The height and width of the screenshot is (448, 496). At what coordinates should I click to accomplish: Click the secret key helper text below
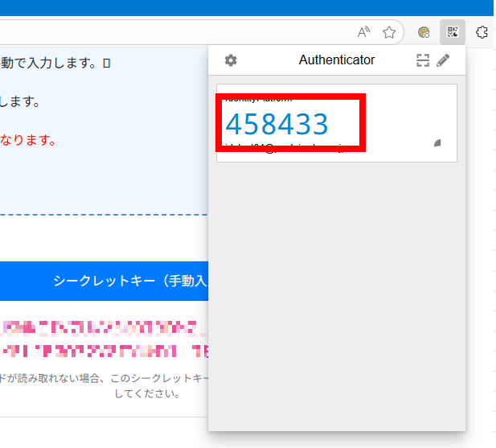[x=105, y=386]
